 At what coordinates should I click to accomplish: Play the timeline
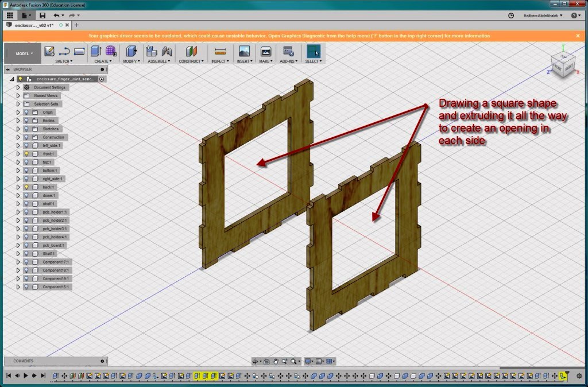point(26,376)
